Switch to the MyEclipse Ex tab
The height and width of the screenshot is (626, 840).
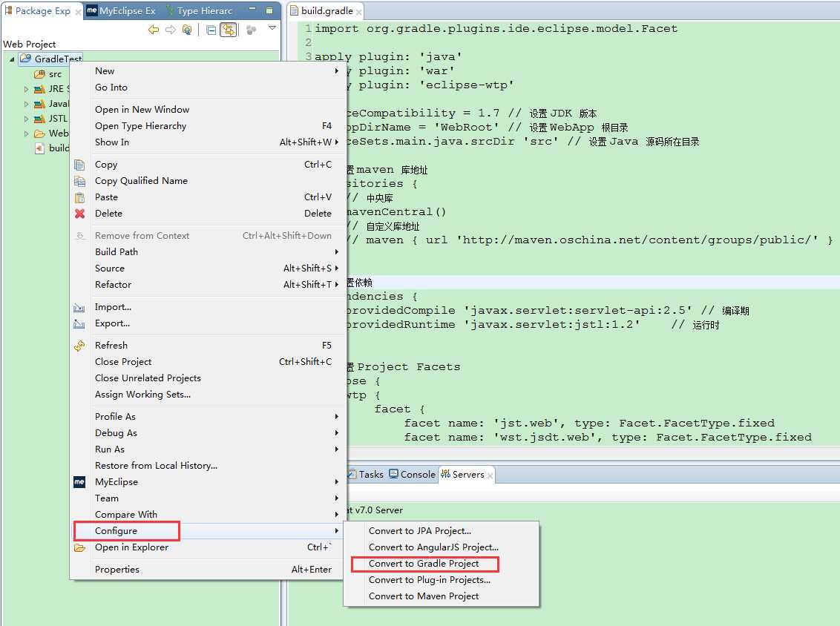pyautogui.click(x=122, y=10)
